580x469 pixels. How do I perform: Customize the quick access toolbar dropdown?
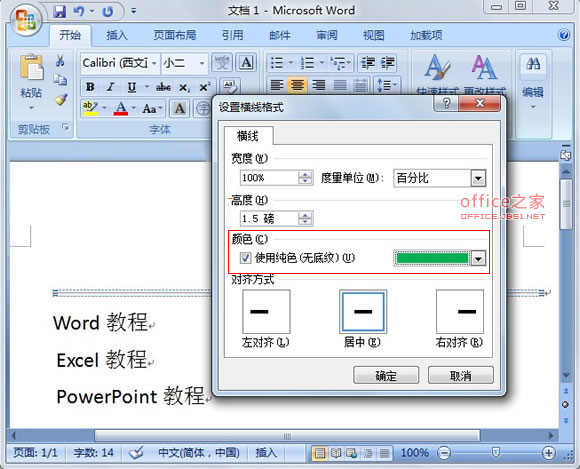tap(134, 11)
